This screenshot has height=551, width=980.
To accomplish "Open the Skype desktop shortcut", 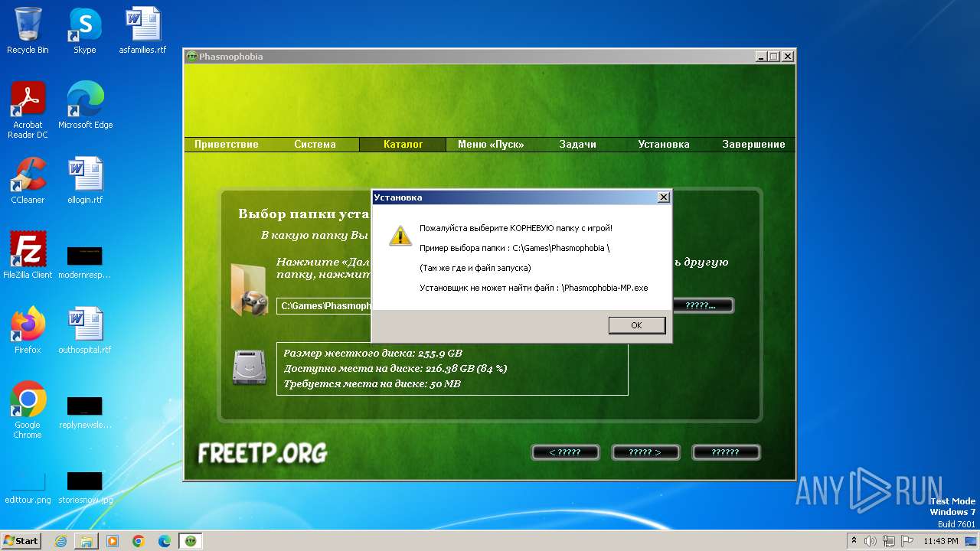I will point(84,31).
